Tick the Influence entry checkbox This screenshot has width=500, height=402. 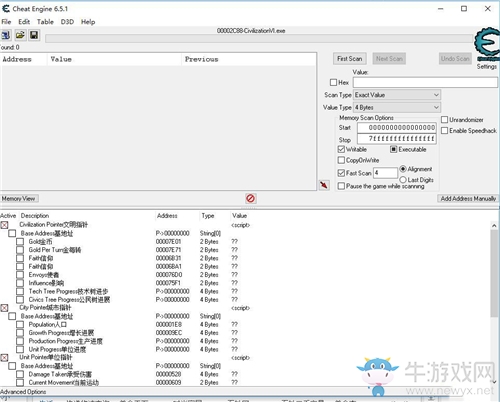click(x=20, y=283)
